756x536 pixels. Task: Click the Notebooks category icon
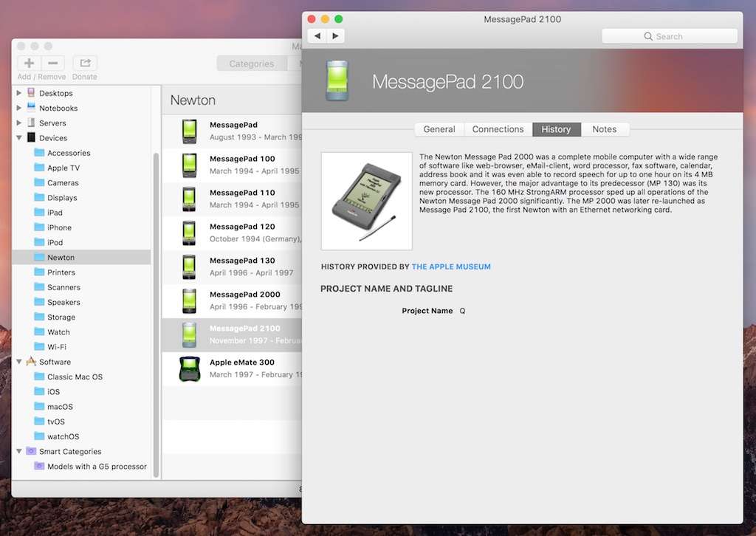pyautogui.click(x=31, y=107)
